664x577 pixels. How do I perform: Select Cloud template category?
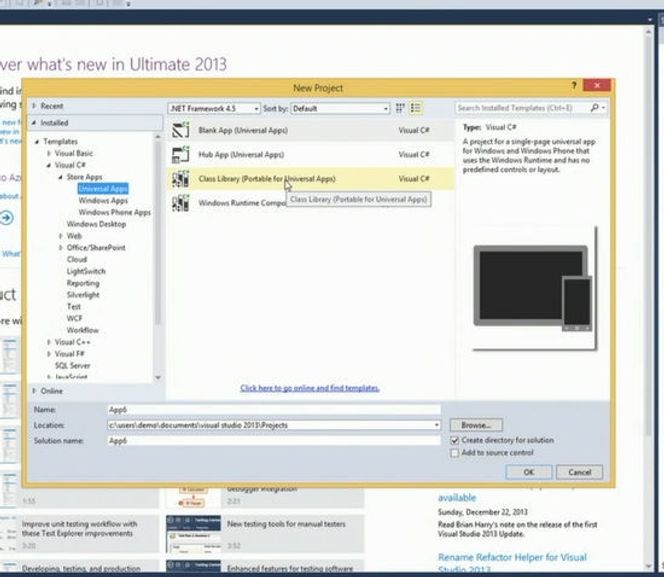[x=77, y=260]
